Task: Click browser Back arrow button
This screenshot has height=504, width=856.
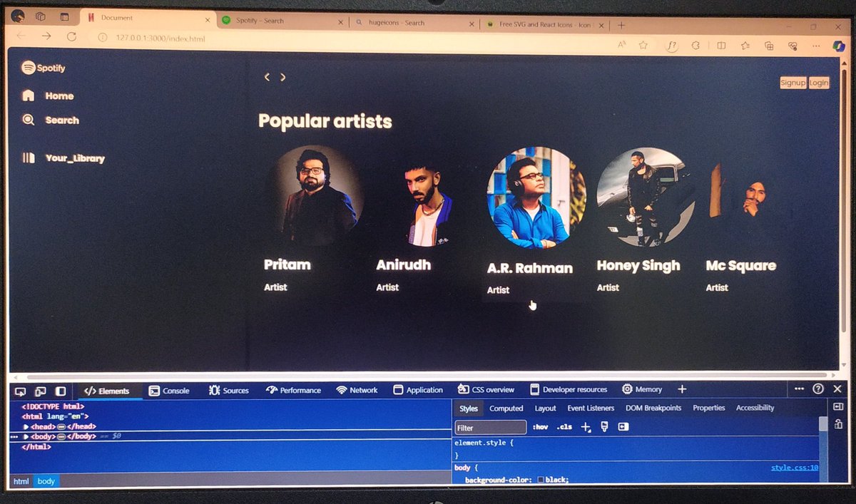Action: [x=21, y=36]
